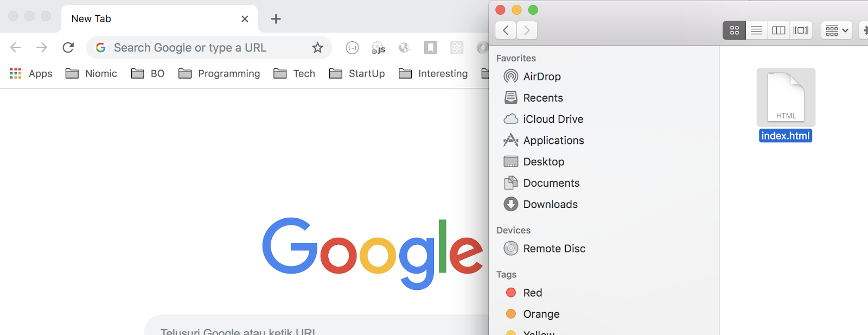Click the Devices sidebar heading
The image size is (868, 335).
click(x=513, y=230)
